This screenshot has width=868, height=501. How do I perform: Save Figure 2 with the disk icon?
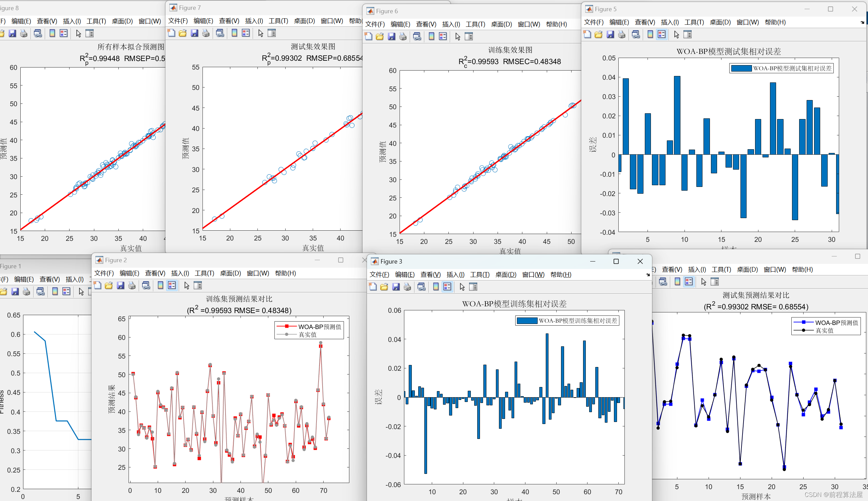tap(120, 285)
